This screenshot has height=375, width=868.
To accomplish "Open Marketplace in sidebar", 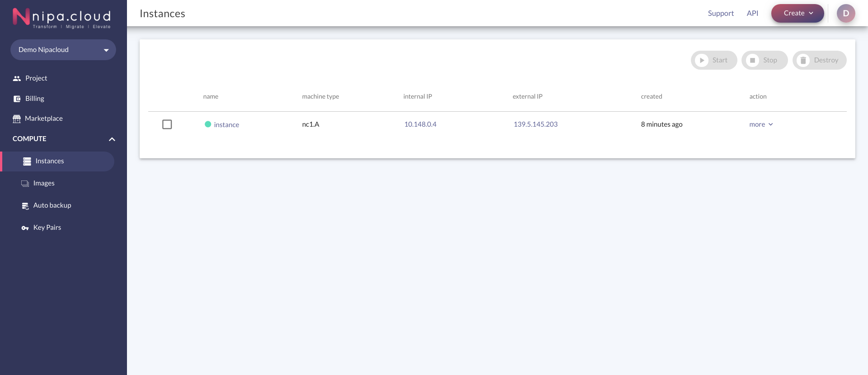I will (44, 119).
